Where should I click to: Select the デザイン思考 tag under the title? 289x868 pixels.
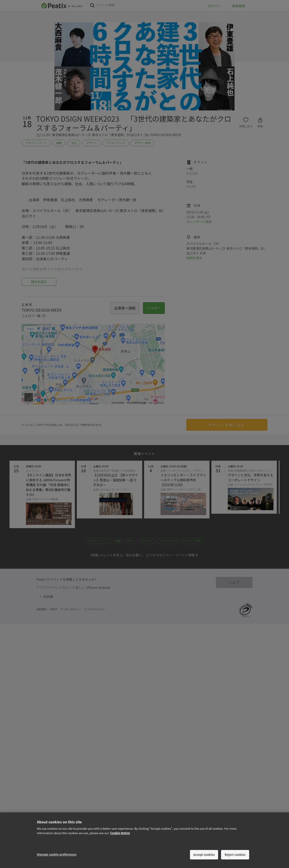click(x=142, y=143)
